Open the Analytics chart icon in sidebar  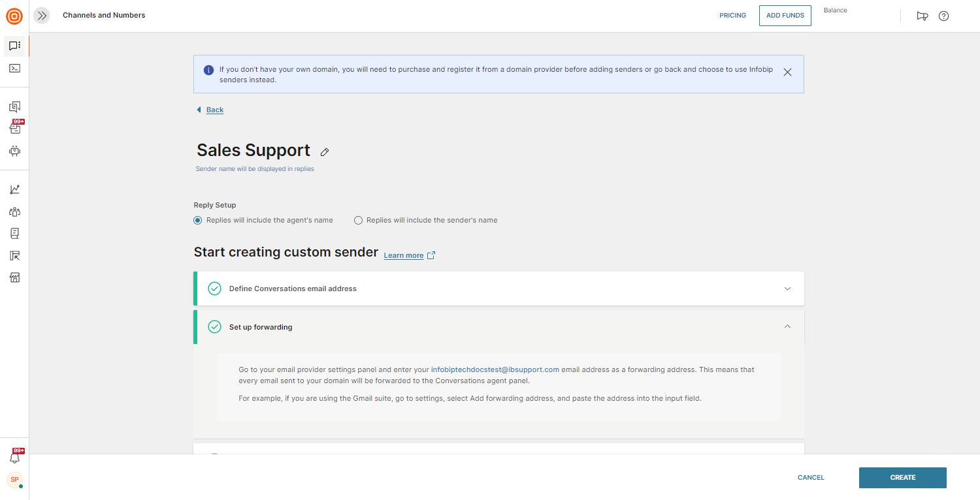14,189
